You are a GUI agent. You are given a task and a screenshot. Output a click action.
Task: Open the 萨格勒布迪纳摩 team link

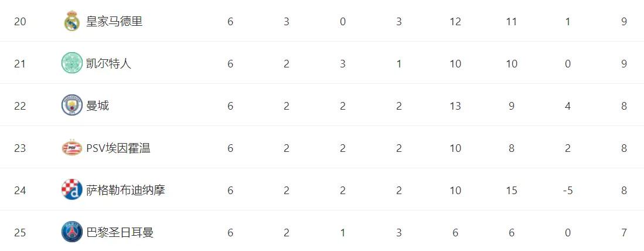pos(125,191)
